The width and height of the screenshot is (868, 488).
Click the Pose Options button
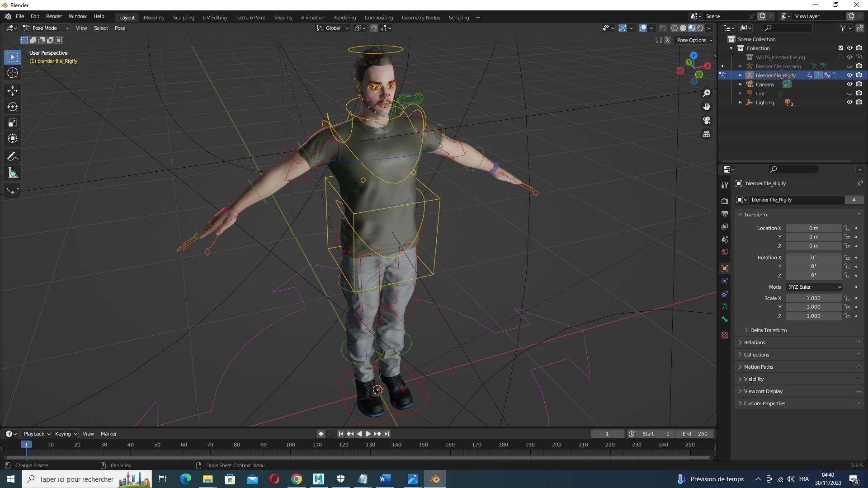click(x=694, y=40)
